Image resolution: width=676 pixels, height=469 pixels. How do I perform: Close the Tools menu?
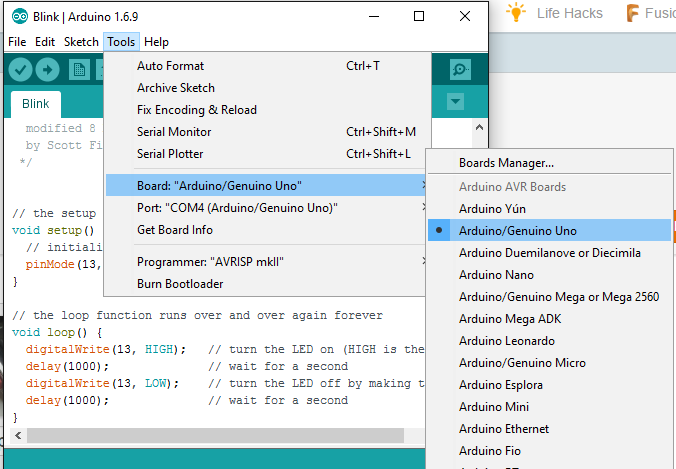tap(121, 42)
